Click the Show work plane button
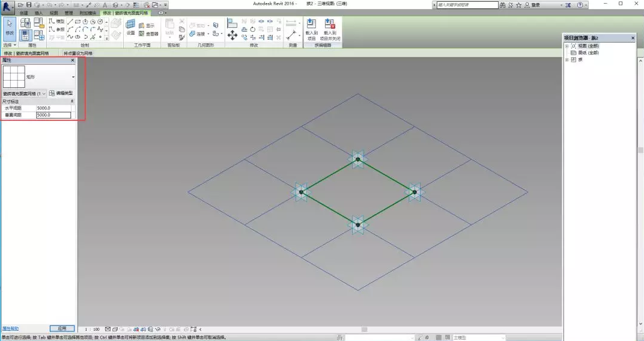 click(147, 26)
